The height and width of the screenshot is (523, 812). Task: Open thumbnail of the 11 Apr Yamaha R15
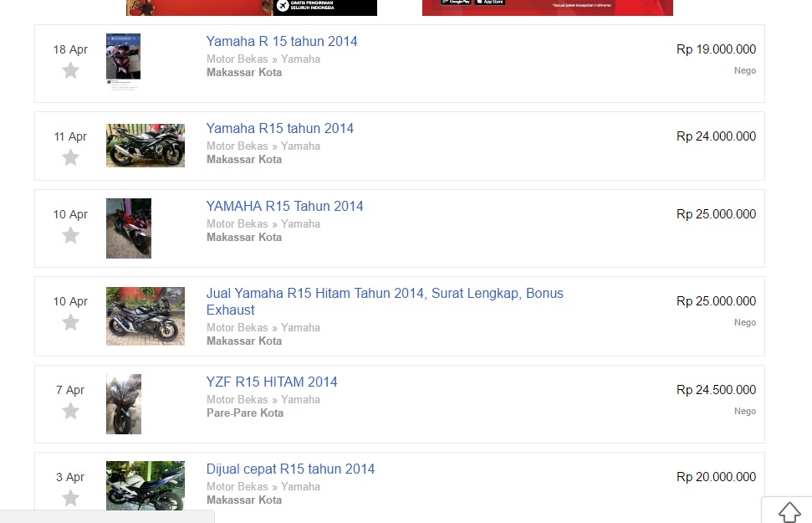(x=146, y=146)
